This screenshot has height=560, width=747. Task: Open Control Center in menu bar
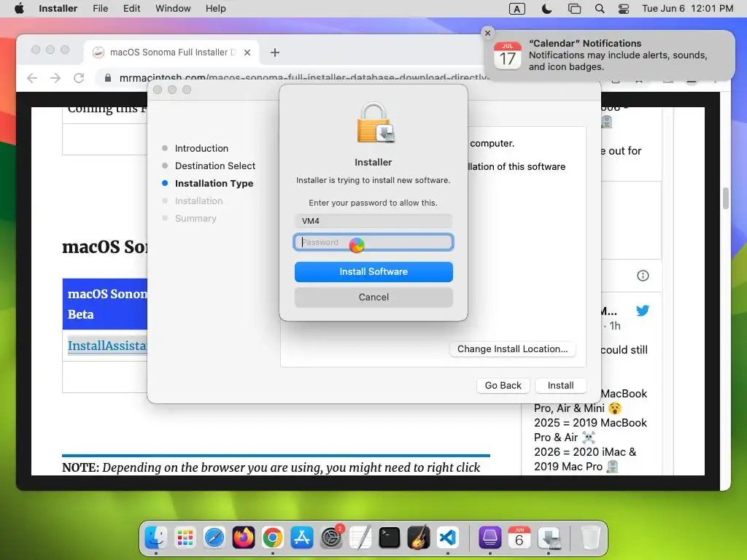(x=624, y=9)
